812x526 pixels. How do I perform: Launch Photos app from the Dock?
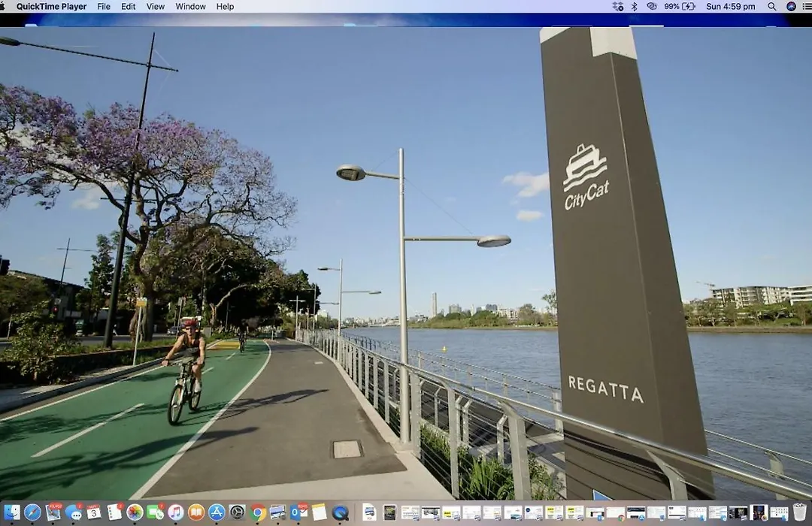[x=135, y=512]
